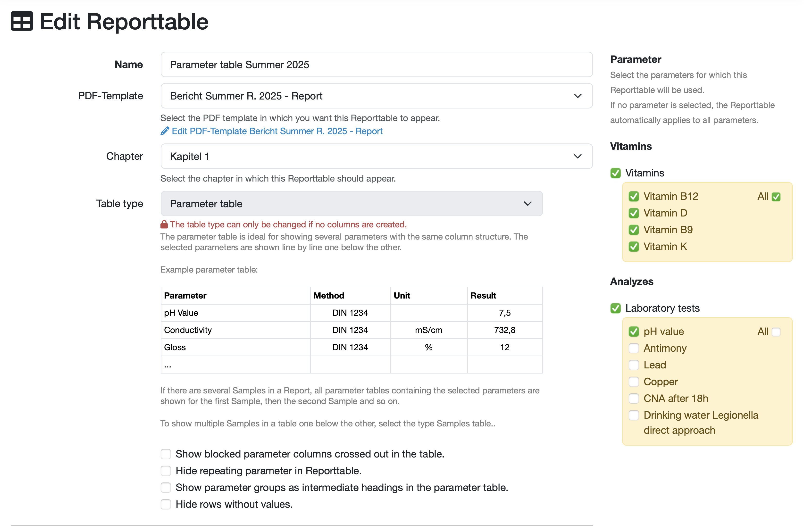Open Edit PDF-Template Bericht Summer link

(276, 131)
